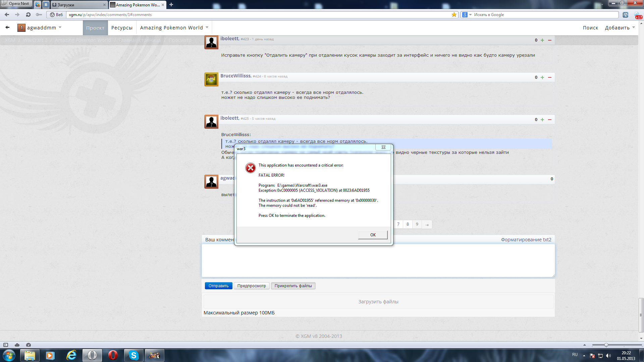Switch to the Amazing Pokemon World tab
The height and width of the screenshot is (362, 644).
tap(138, 5)
